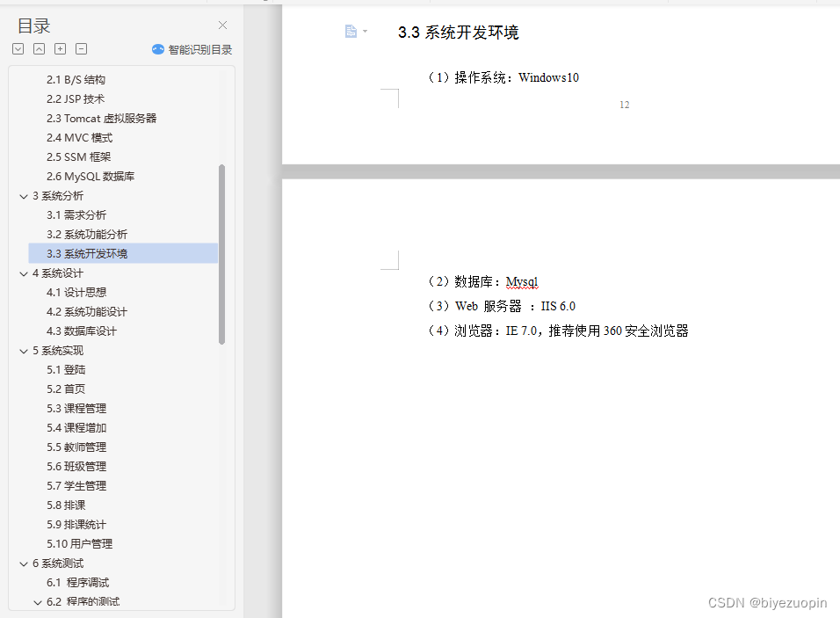The height and width of the screenshot is (618, 840).
Task: Click the 智能识别目录 cloud icon
Action: 158,49
